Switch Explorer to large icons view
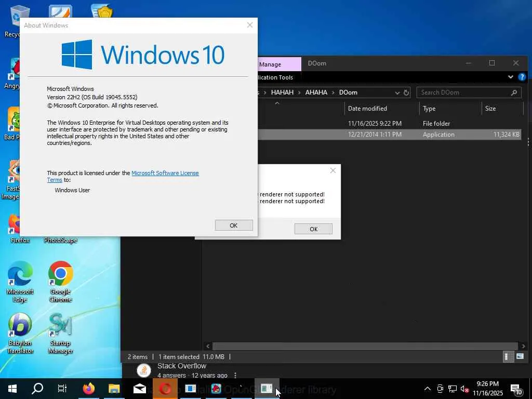This screenshot has width=532, height=399. tap(520, 356)
